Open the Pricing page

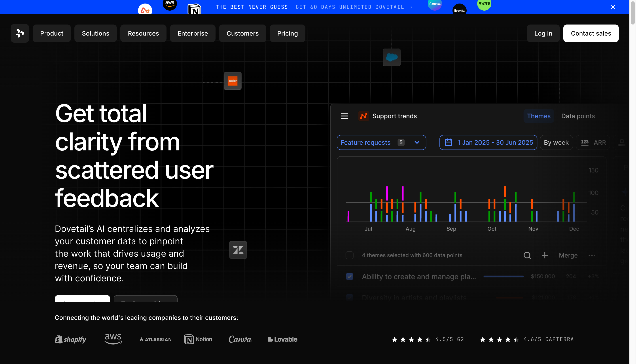(287, 33)
